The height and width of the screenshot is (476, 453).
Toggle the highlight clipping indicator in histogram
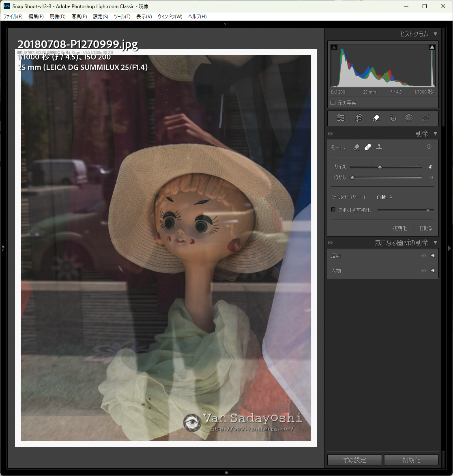point(432,47)
